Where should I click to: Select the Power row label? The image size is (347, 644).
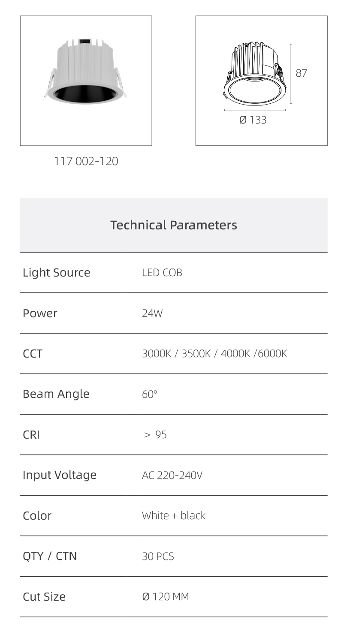40,313
